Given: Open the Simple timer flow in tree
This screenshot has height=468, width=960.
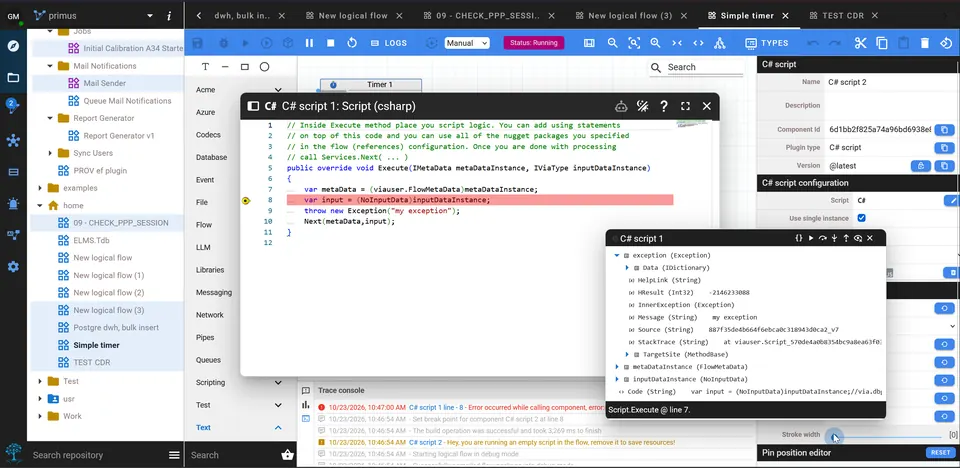Looking at the screenshot, I should pyautogui.click(x=96, y=345).
